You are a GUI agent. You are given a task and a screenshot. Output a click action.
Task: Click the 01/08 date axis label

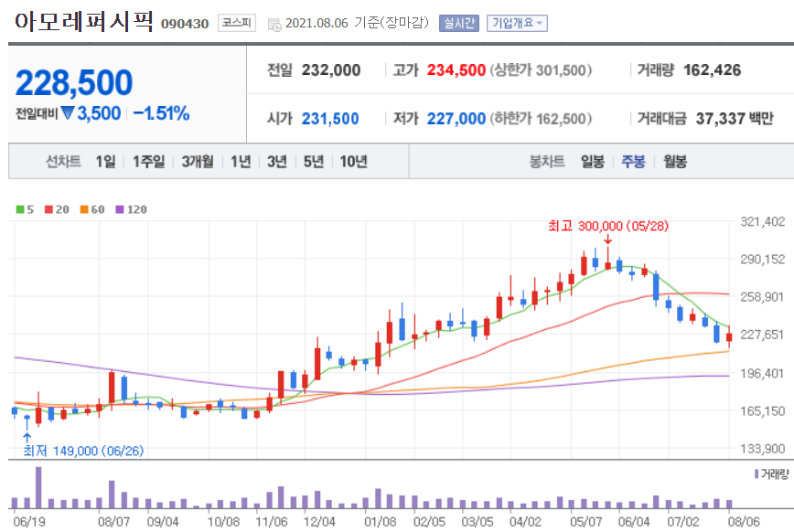tap(381, 522)
